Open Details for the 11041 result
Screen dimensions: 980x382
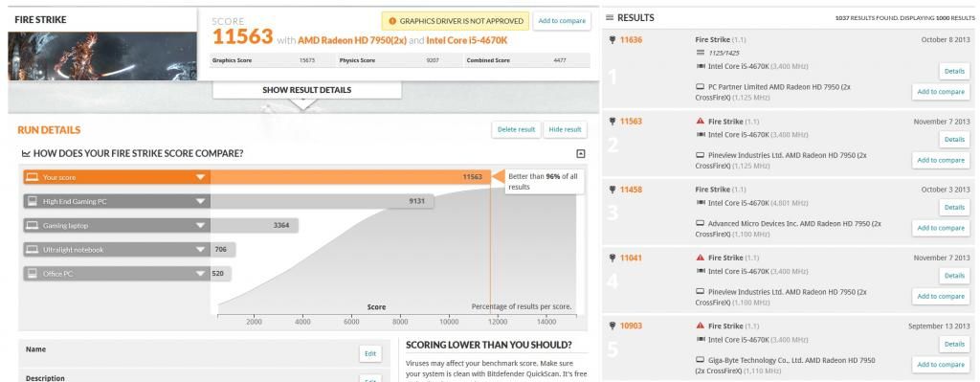pos(954,276)
